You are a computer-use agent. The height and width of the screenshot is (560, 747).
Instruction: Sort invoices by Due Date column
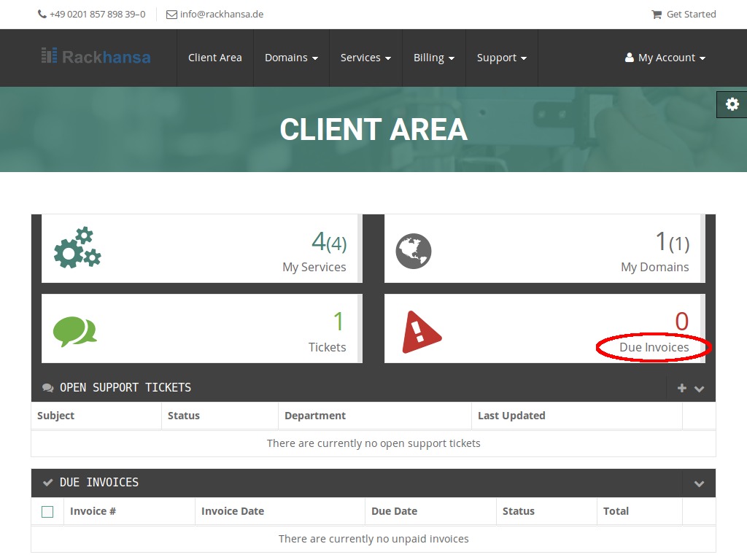point(394,511)
